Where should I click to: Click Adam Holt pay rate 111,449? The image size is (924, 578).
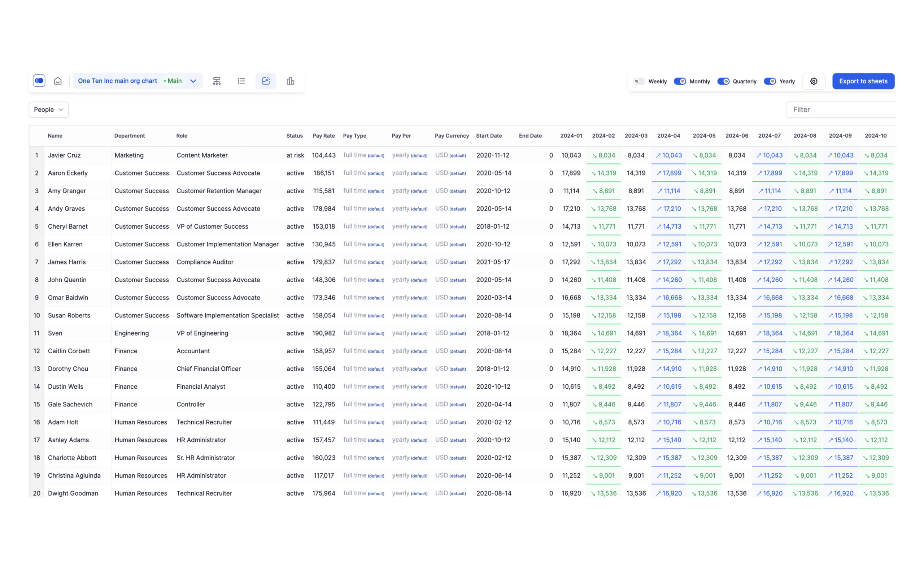[324, 422]
